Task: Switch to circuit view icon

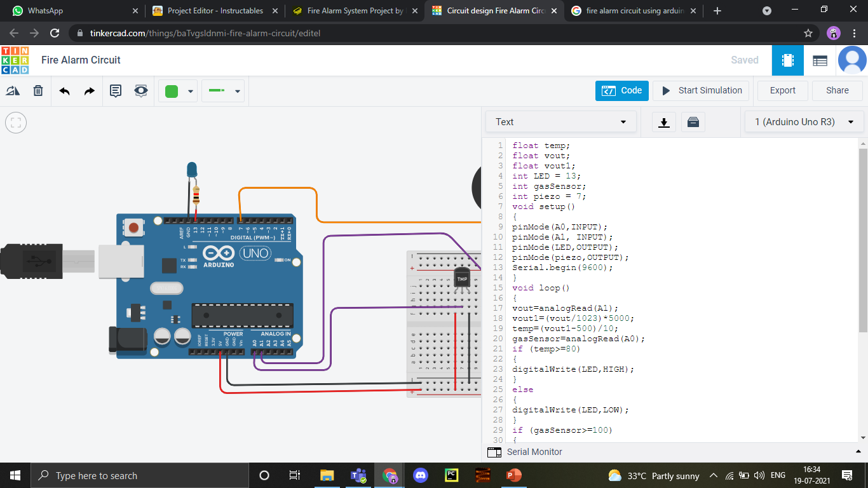Action: pyautogui.click(x=788, y=60)
